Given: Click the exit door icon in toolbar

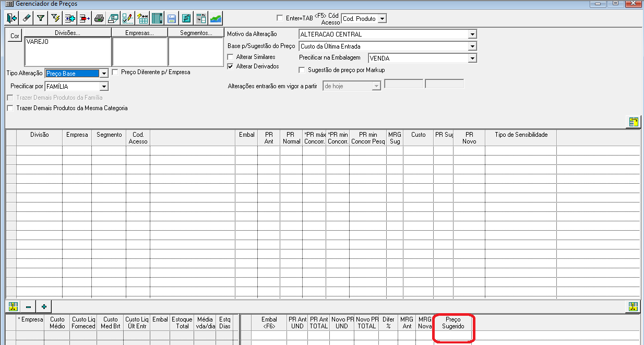Looking at the screenshot, I should (12, 18).
